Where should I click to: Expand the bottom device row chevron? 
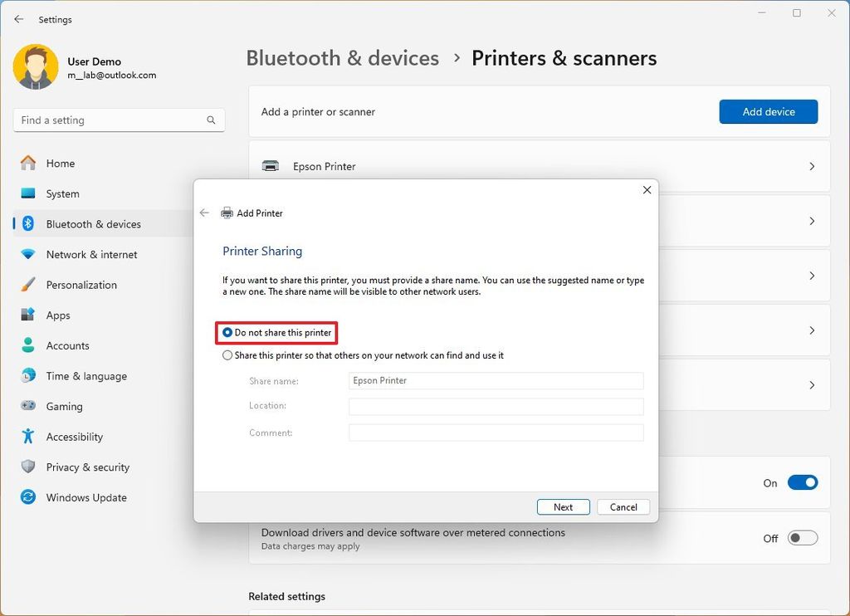tap(811, 384)
